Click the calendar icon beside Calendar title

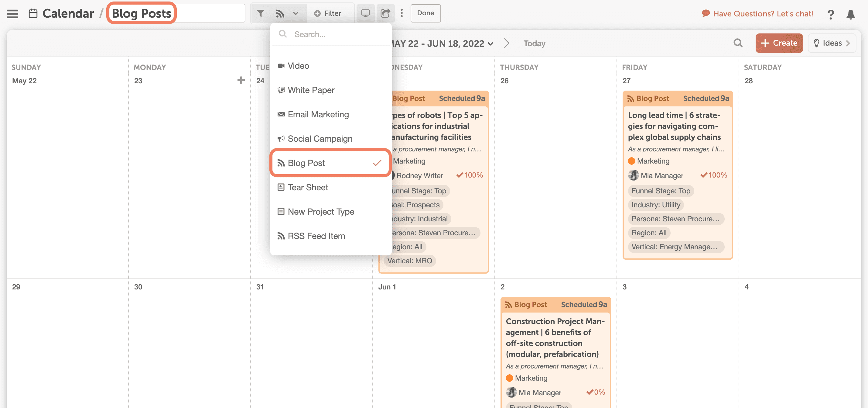(x=33, y=13)
